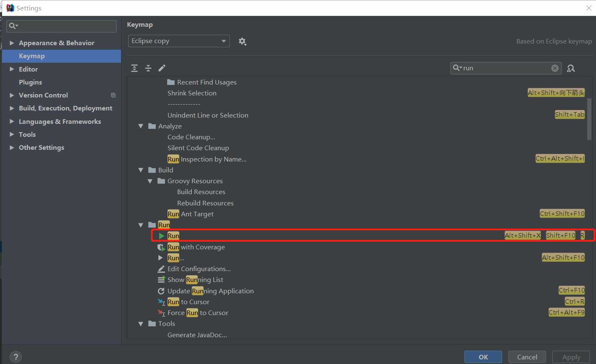Click the Run to Cursor icon
The height and width of the screenshot is (364, 596).
[x=162, y=302]
